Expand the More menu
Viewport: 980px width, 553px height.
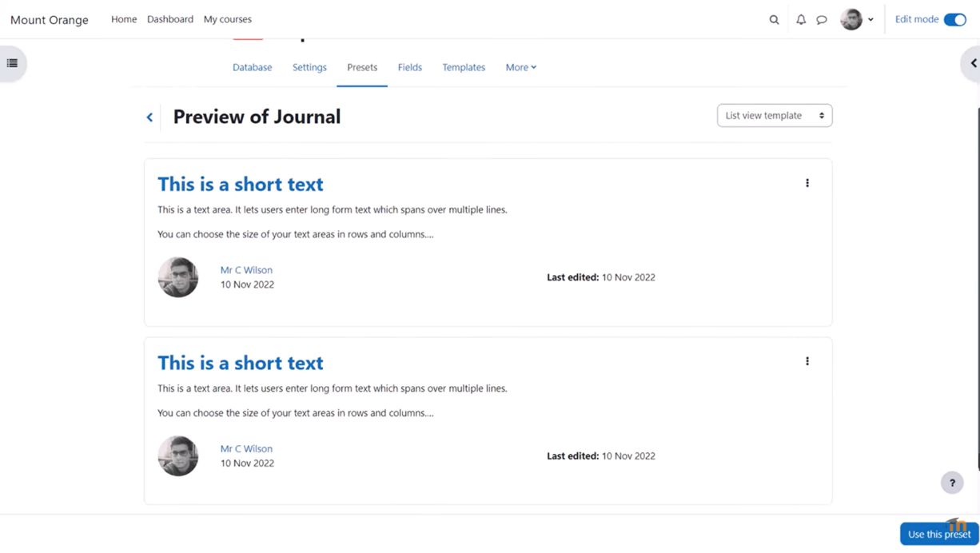(x=520, y=68)
